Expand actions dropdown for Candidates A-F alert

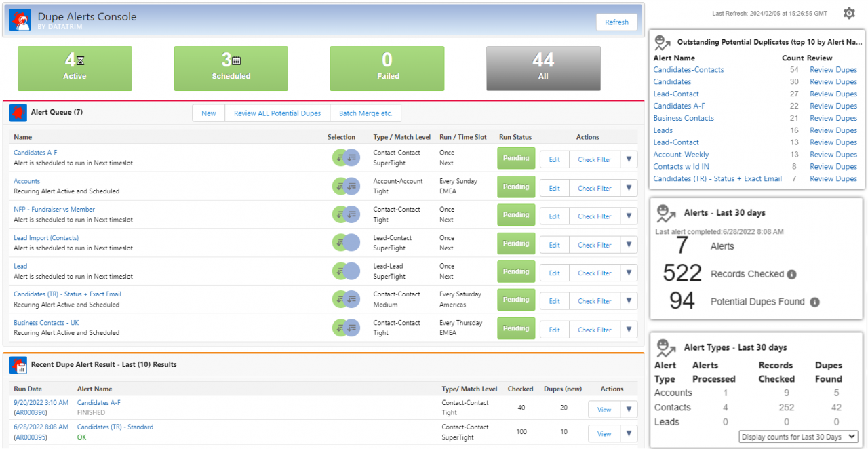pyautogui.click(x=629, y=160)
